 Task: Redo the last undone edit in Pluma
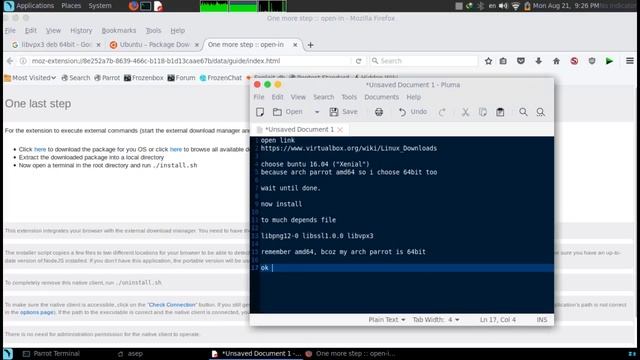pyautogui.click(x=442, y=112)
